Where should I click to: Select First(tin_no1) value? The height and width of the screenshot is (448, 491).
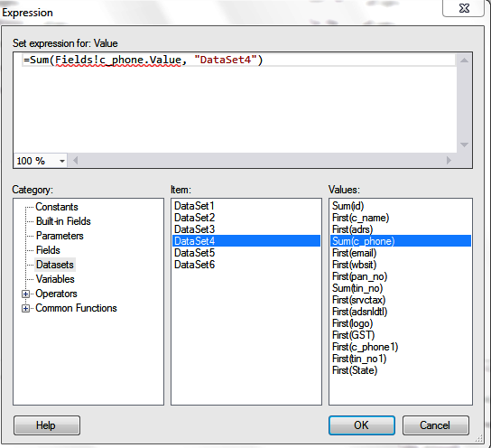[x=401, y=359]
